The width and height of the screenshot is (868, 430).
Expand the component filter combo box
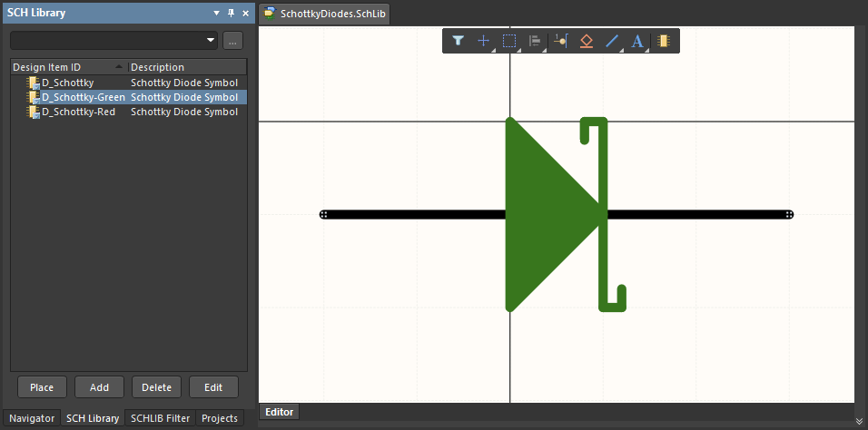coord(211,41)
